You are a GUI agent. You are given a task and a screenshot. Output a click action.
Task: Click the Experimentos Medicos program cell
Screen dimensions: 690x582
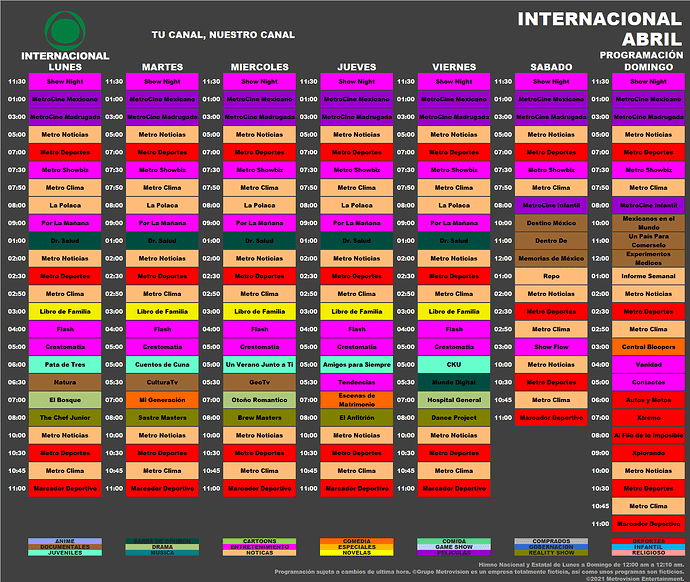click(x=649, y=258)
